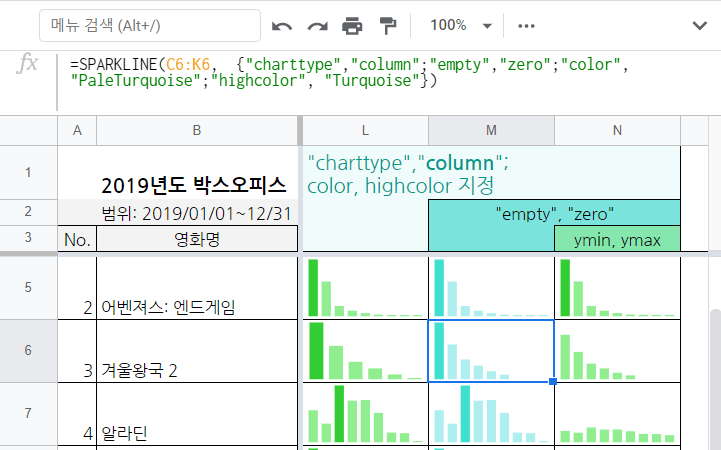Image resolution: width=721 pixels, height=450 pixels.
Task: Select column L header
Action: (x=365, y=130)
